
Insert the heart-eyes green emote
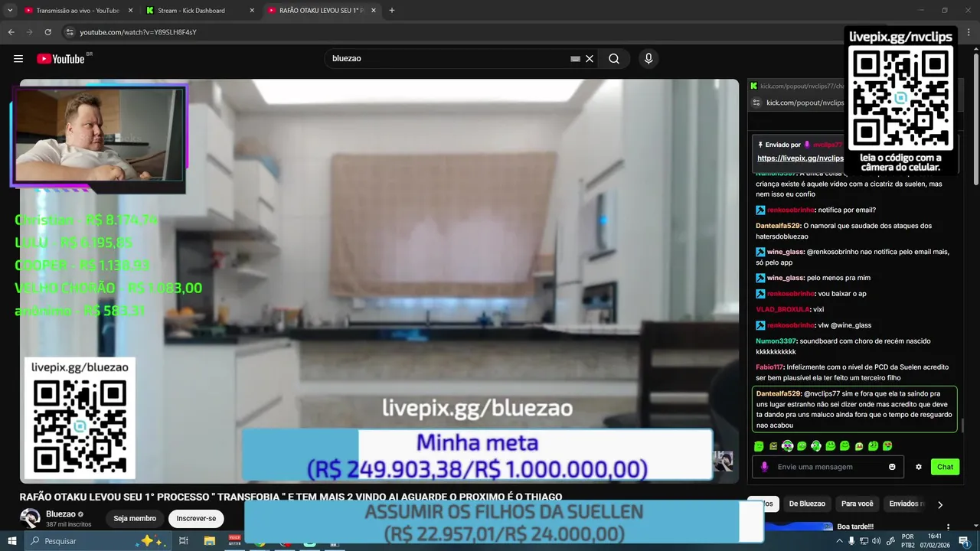click(x=887, y=446)
